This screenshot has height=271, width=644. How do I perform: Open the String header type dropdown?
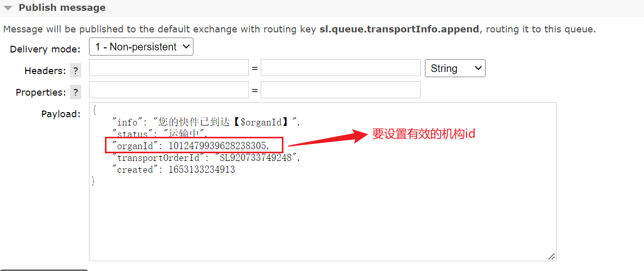[x=455, y=68]
